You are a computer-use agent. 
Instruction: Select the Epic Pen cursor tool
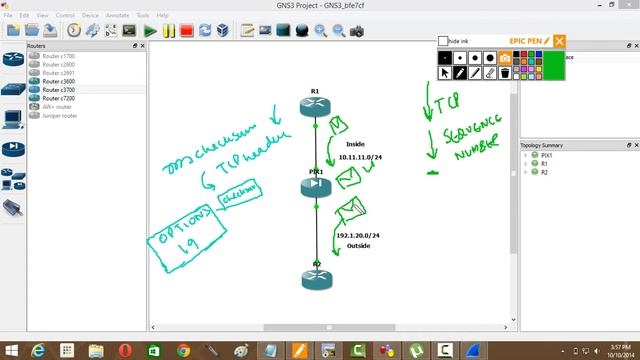pos(444,73)
